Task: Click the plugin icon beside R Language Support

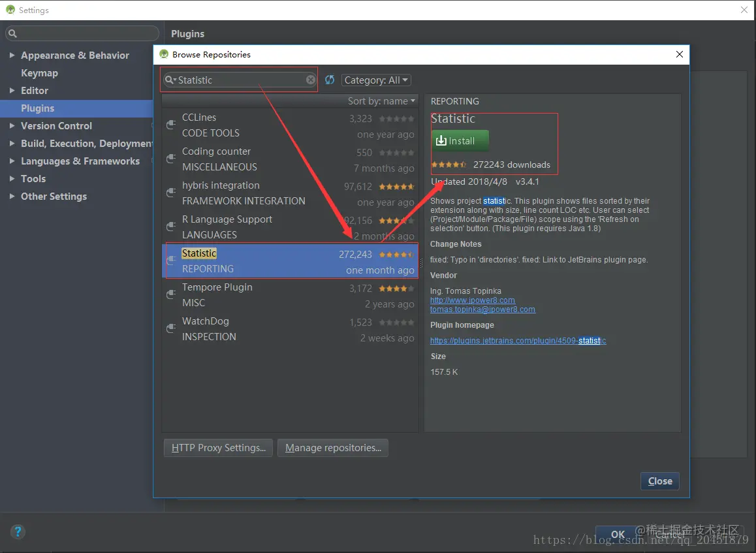Action: [170, 227]
